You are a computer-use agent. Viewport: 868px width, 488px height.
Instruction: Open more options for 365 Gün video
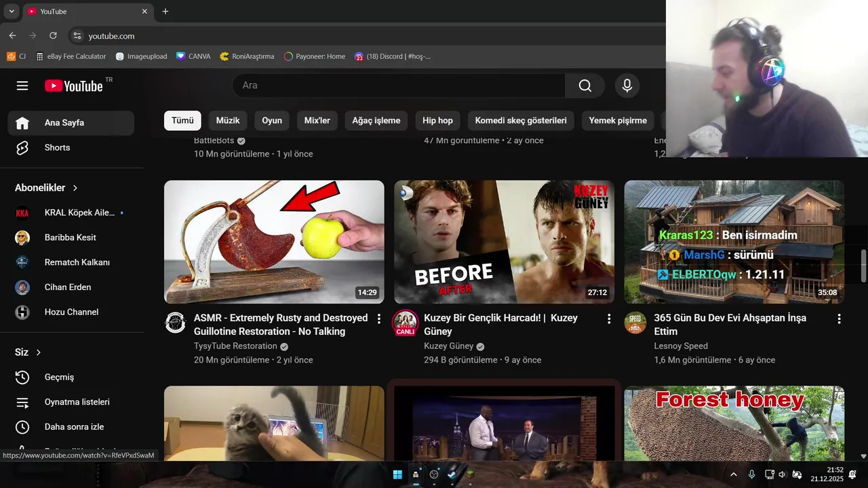coord(839,319)
